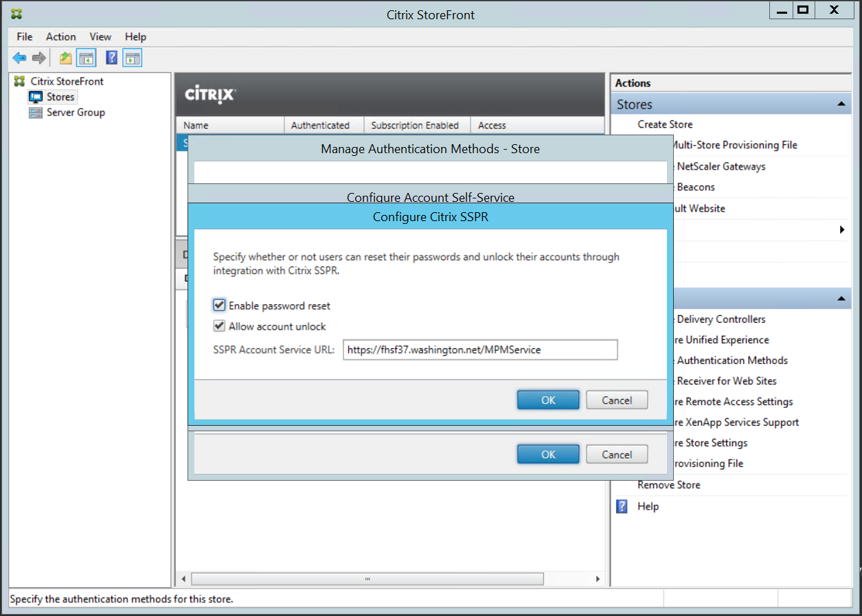Screen dimensions: 862x616
Task: Click Remove Store action link
Action: [668, 485]
